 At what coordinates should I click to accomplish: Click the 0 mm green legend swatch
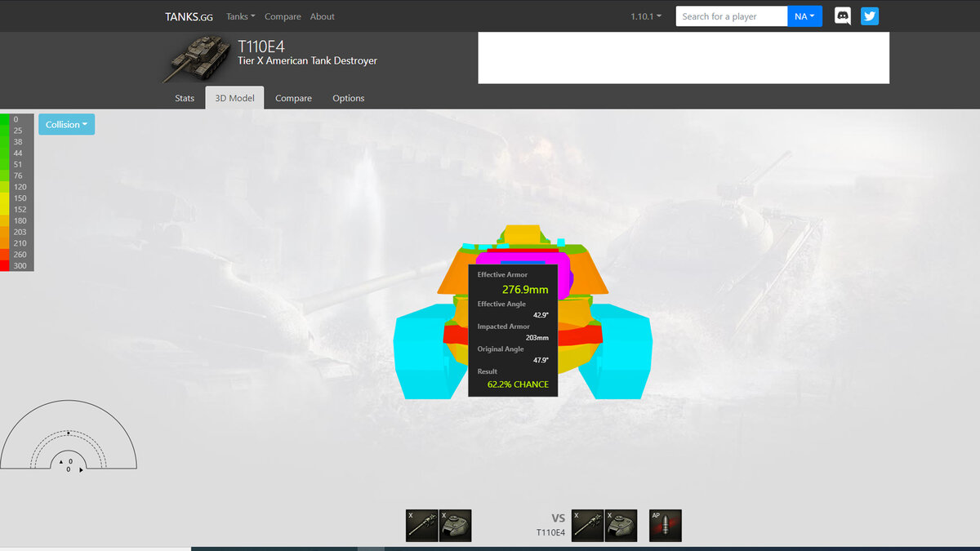click(4, 119)
